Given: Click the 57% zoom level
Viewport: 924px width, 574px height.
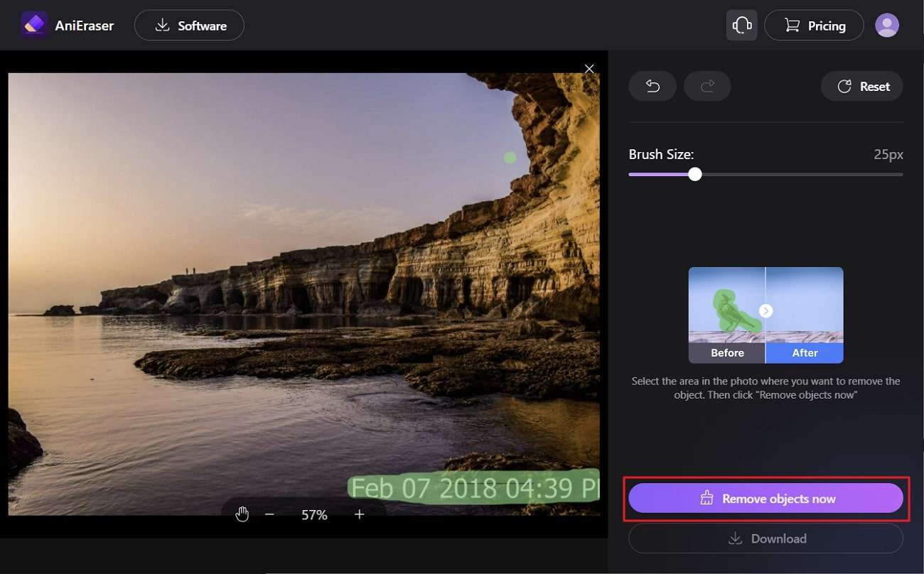Looking at the screenshot, I should coord(314,515).
